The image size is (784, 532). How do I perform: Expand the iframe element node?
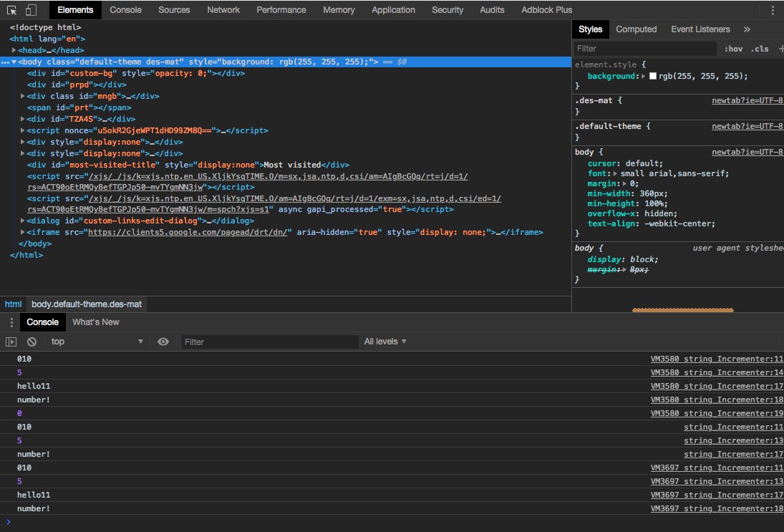[x=22, y=232]
